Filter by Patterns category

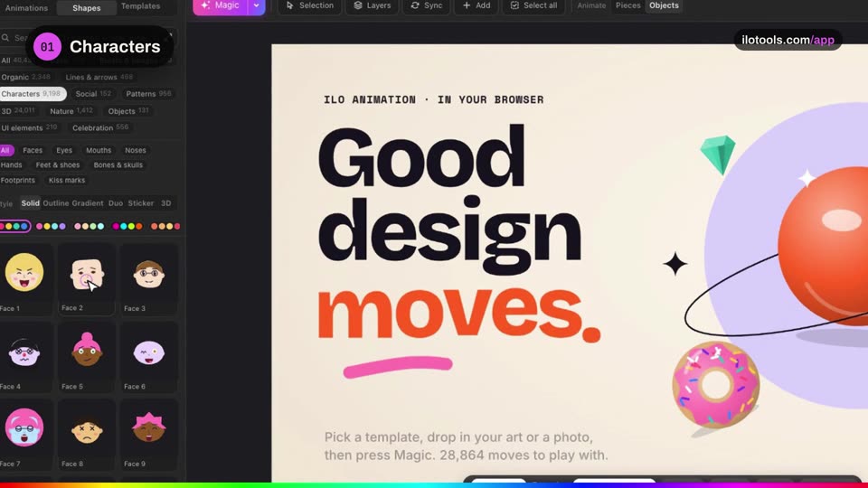tap(148, 93)
